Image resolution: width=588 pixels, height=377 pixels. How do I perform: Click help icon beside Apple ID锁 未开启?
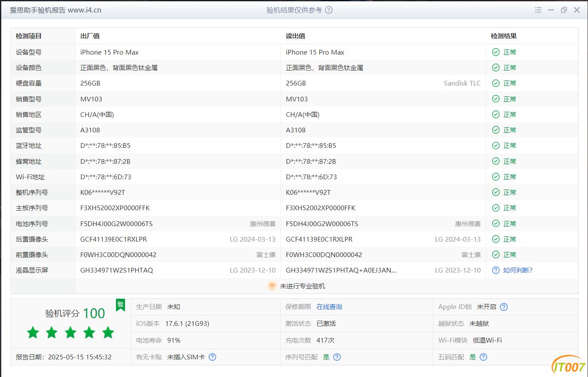point(504,307)
